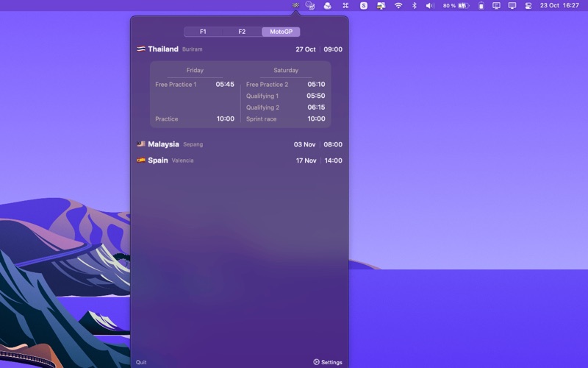Click Quit to close the app

(x=141, y=362)
